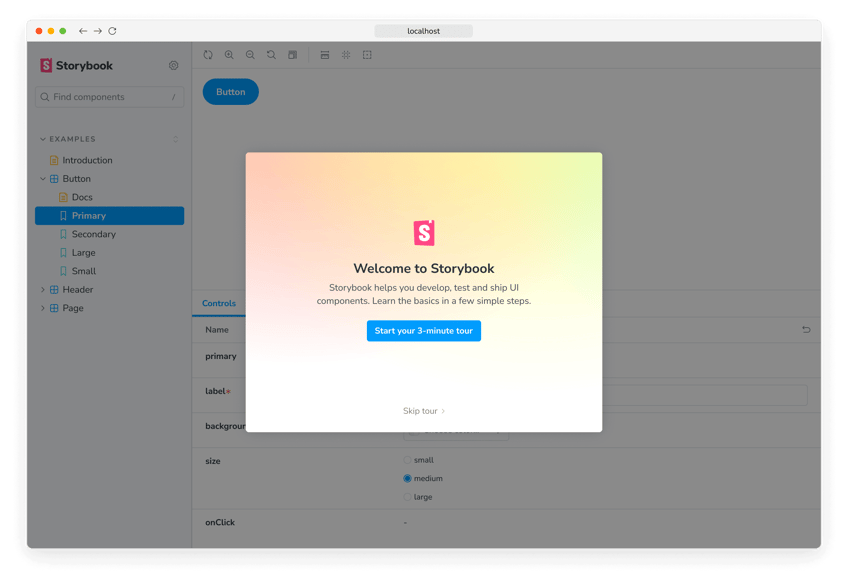848x582 pixels.
Task: Focus the Find components search field
Action: [108, 97]
